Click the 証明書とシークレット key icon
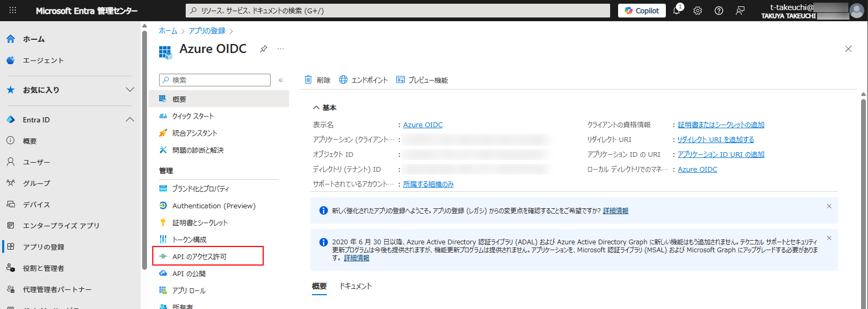 pos(163,223)
